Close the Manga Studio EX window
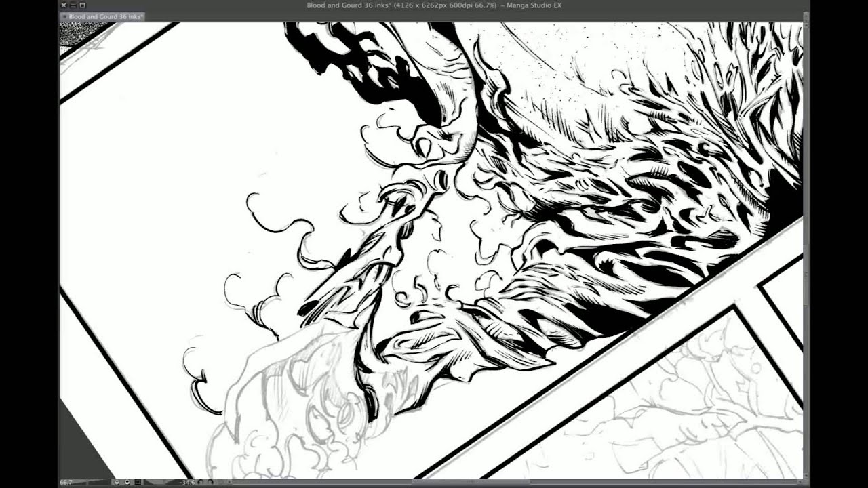This screenshot has width=868, height=488. (x=64, y=5)
